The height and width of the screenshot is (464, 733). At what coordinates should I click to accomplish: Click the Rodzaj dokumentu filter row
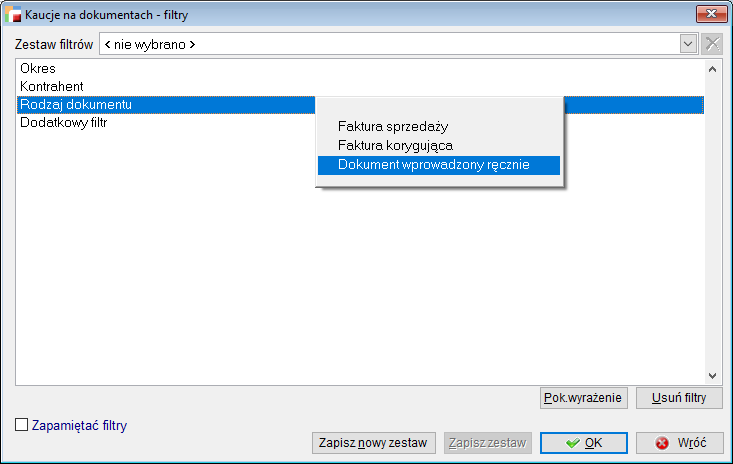(76, 105)
